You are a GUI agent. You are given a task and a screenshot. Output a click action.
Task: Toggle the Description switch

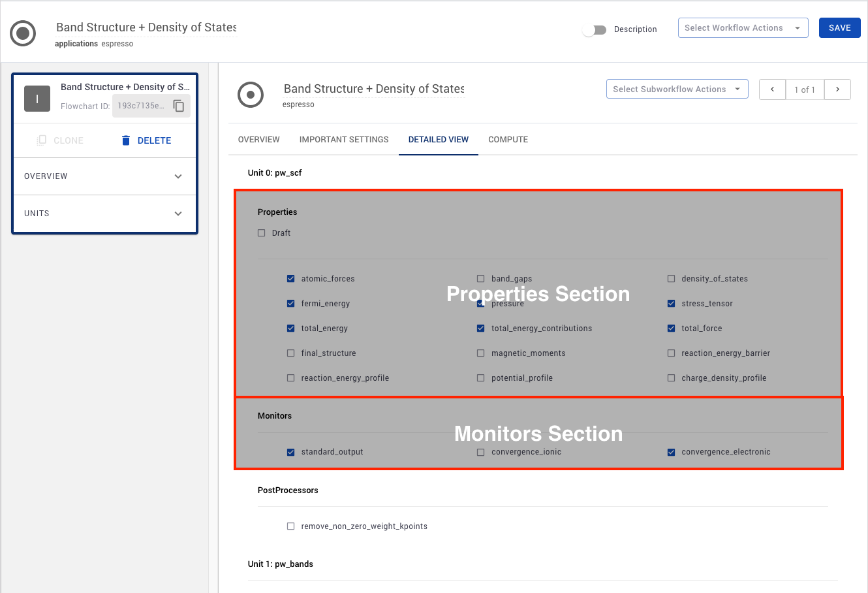point(595,30)
